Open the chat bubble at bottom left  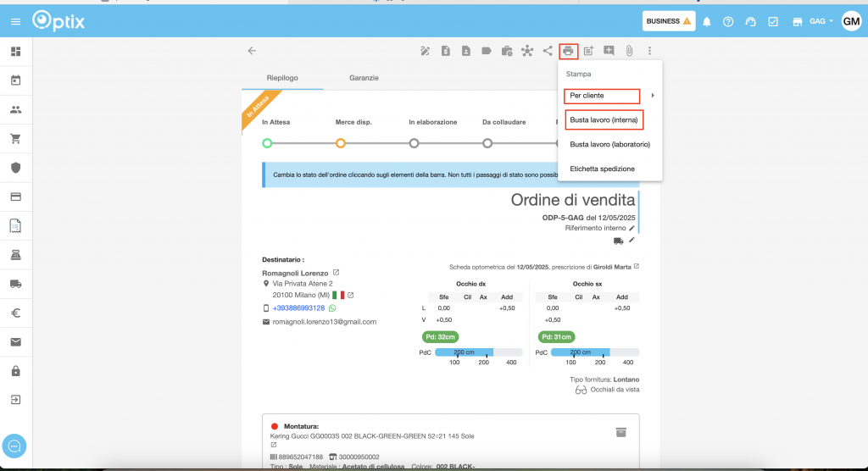[x=15, y=446]
